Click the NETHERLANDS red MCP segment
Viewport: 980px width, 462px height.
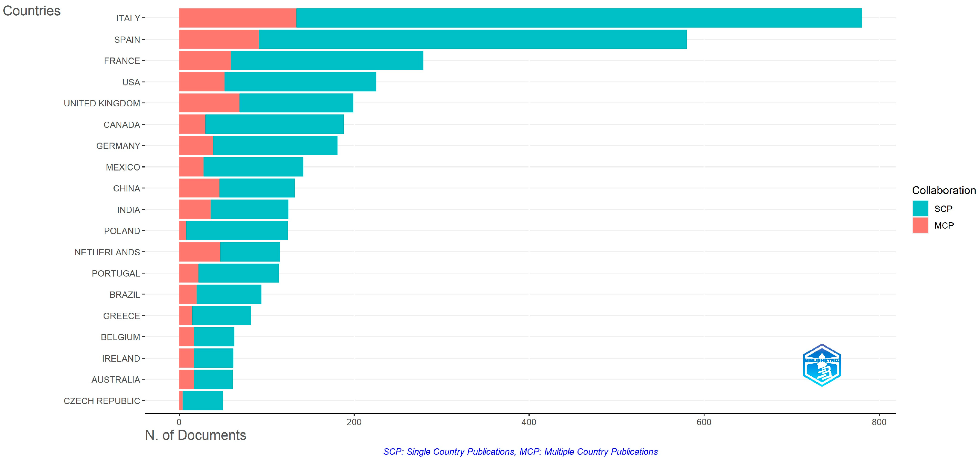pyautogui.click(x=199, y=252)
